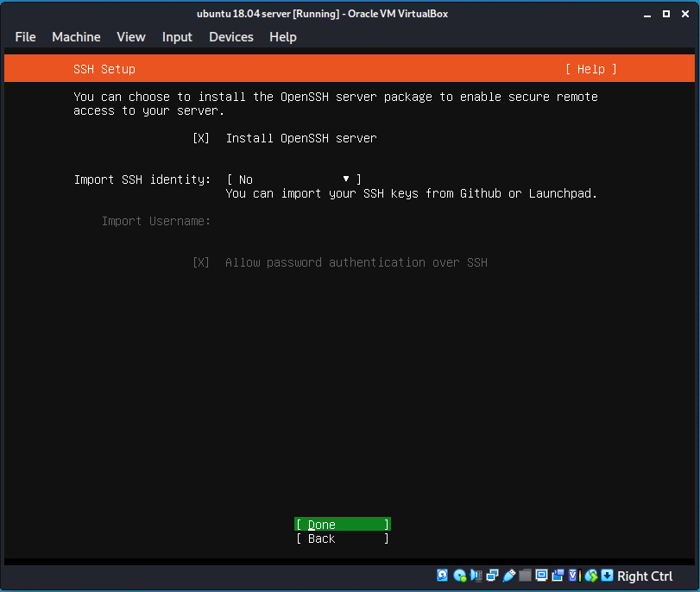
Task: Click the video recording status icon
Action: [x=557, y=575]
